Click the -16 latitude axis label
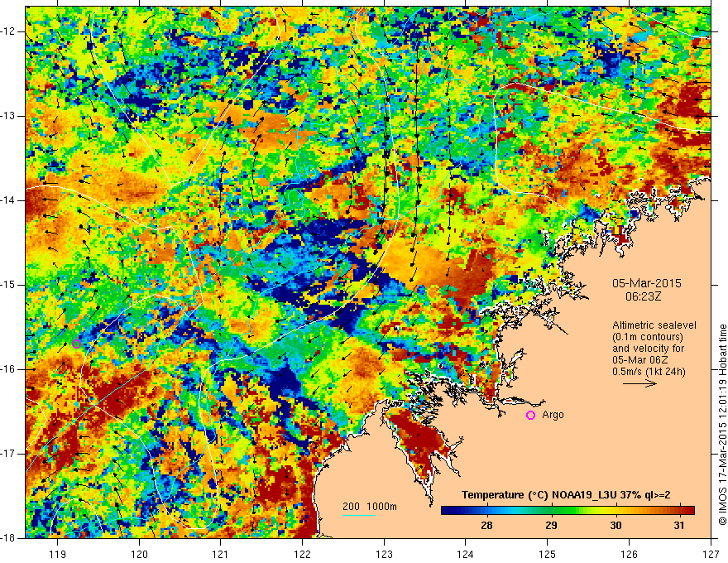 point(8,369)
